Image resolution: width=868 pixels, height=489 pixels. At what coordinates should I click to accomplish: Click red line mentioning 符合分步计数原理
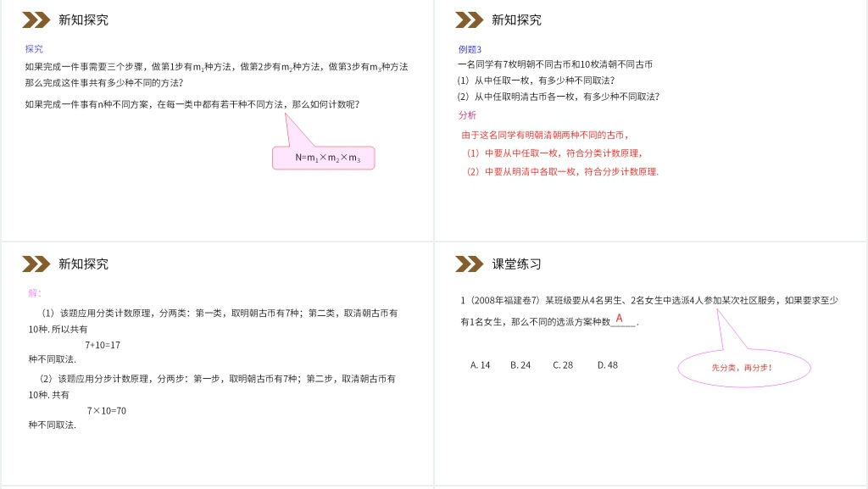563,171
